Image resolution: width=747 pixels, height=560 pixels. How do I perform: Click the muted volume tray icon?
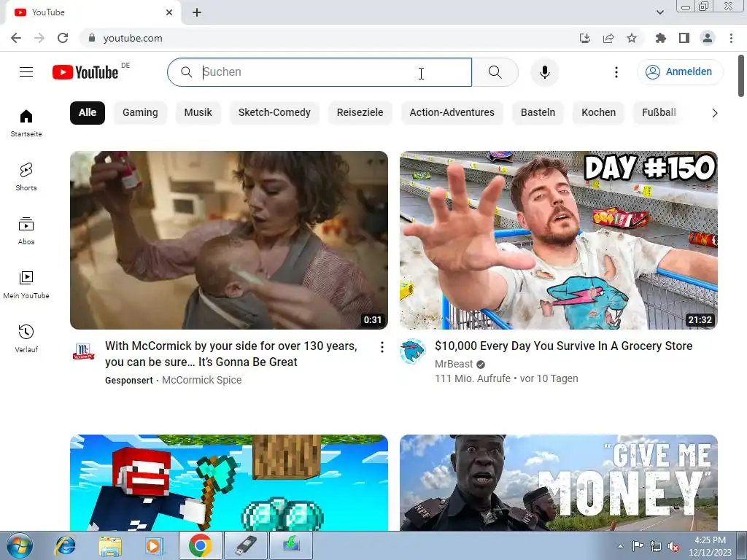pyautogui.click(x=673, y=547)
